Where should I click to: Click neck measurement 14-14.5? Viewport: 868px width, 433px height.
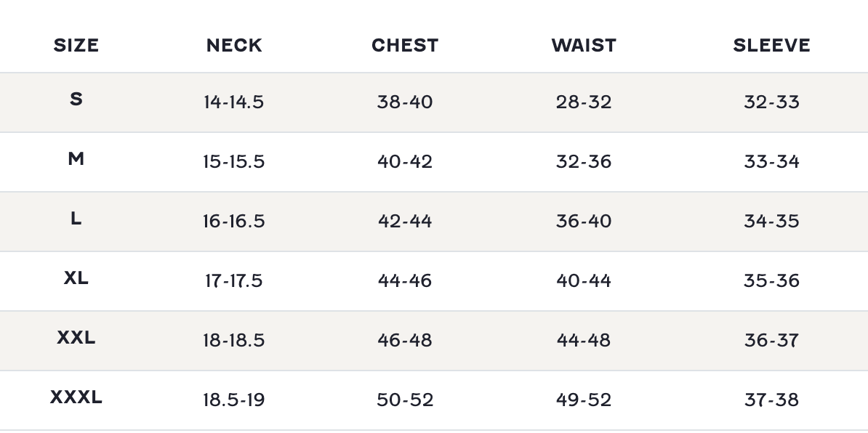coord(233,102)
